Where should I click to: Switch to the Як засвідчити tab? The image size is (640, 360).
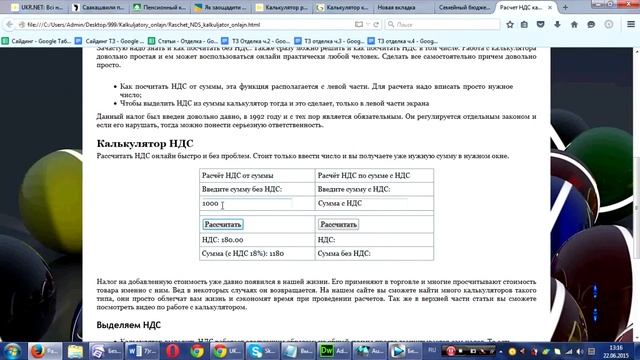(220, 7)
